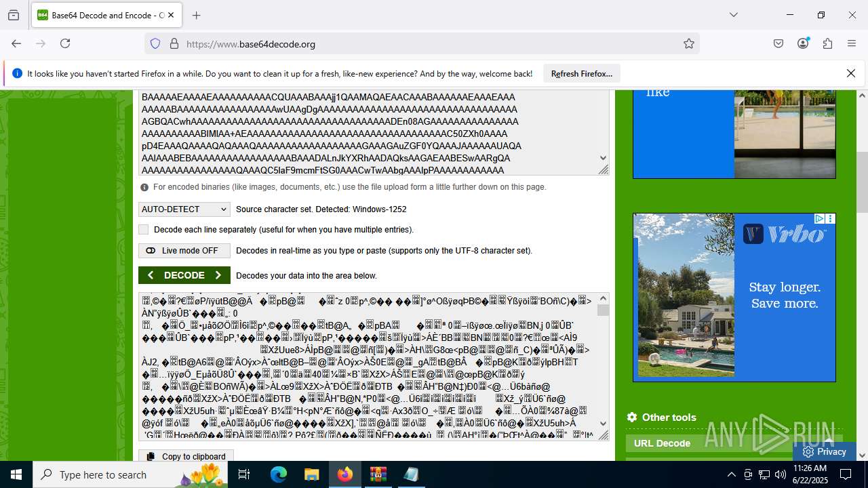The height and width of the screenshot is (488, 868).
Task: Toggle the Live mode OFF switch
Action: 184,251
